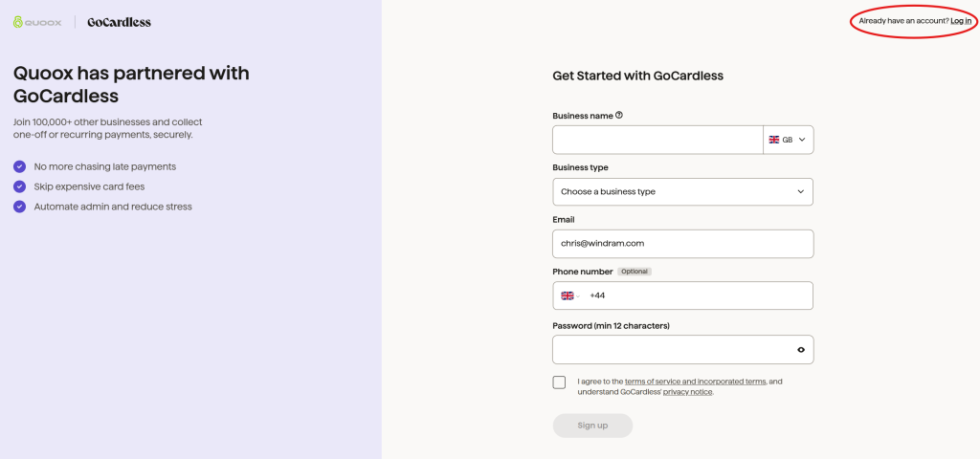Click the checkmark beside card fees

pyautogui.click(x=19, y=186)
